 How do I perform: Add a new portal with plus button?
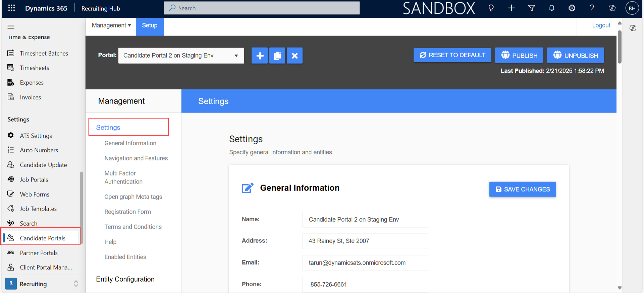[260, 56]
